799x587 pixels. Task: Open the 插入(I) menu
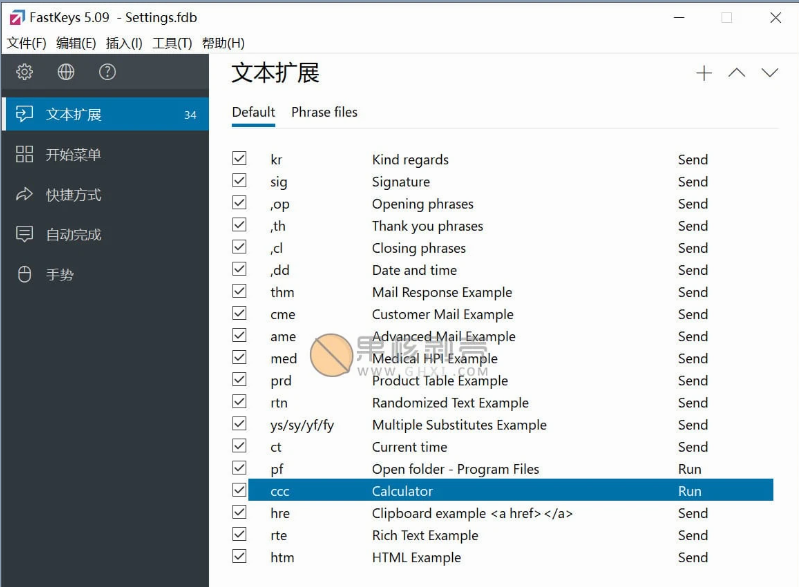[124, 43]
